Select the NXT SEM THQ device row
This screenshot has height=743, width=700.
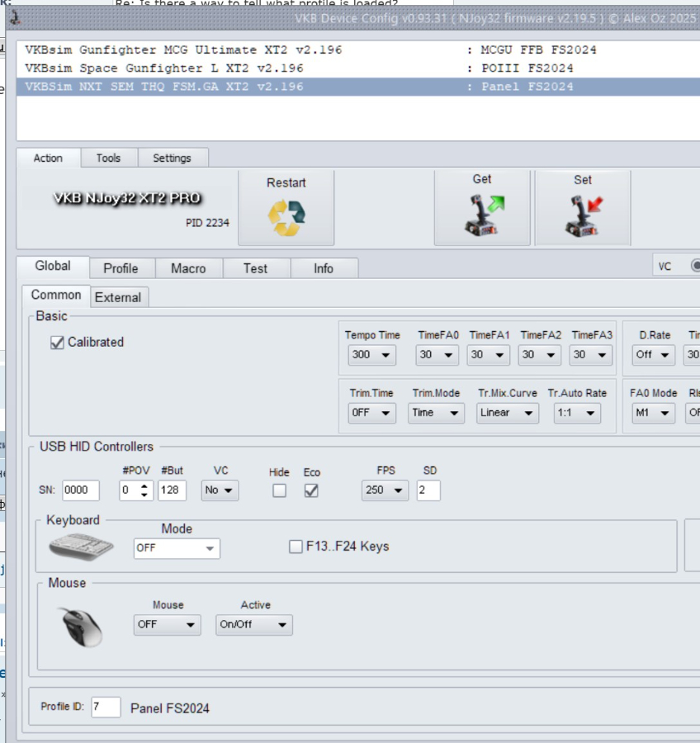pos(358,87)
